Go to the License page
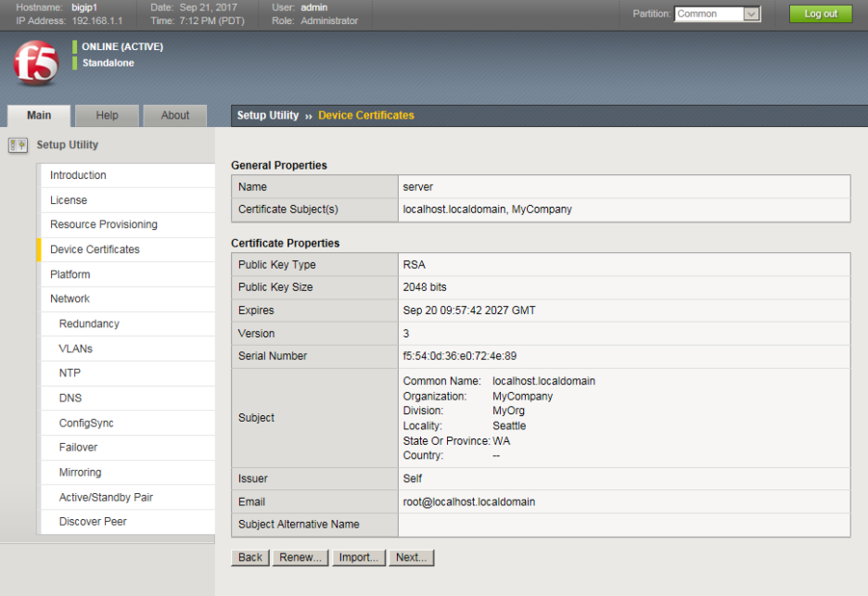 (x=69, y=200)
